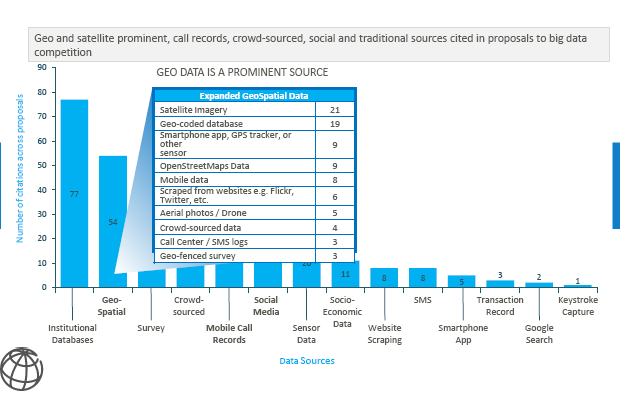The width and height of the screenshot is (622, 397).
Task: Click the 'Institutional Databases' axis label
Action: pyautogui.click(x=72, y=334)
